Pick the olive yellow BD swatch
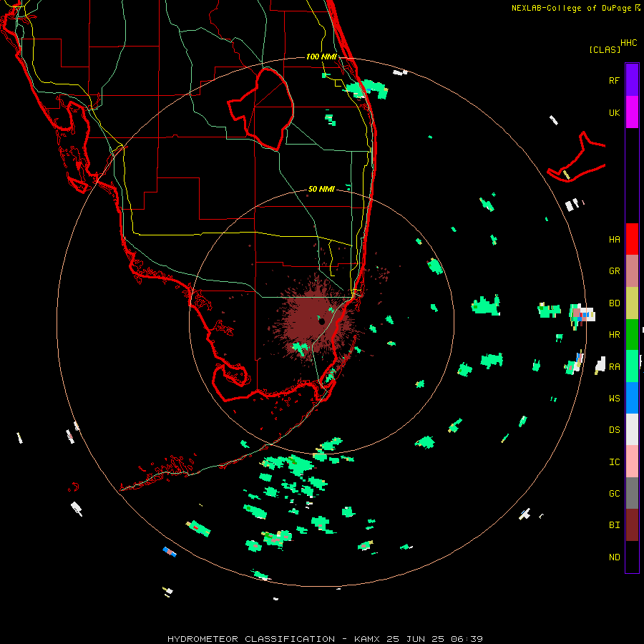 [x=632, y=303]
